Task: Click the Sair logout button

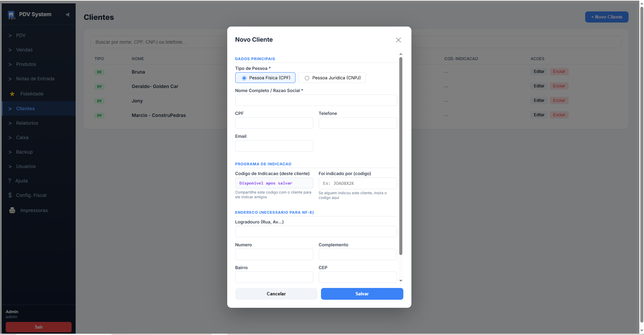Action: click(39, 327)
